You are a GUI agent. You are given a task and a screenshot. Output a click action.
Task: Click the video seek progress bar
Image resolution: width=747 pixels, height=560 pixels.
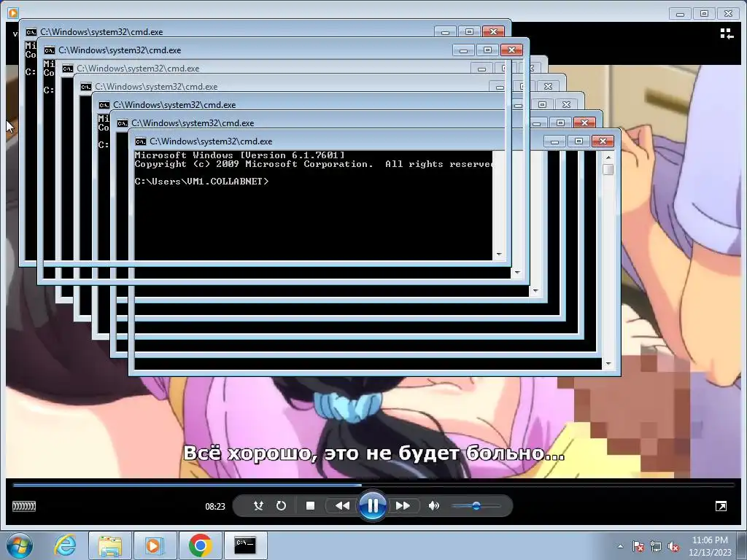(x=373, y=485)
